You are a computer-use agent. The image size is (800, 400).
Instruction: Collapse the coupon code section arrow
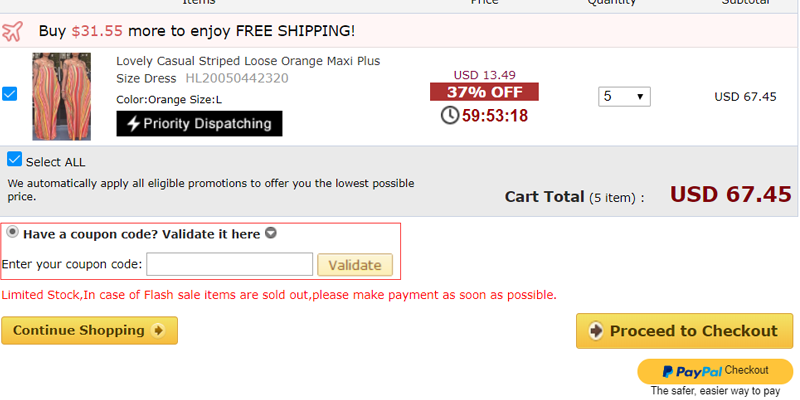coord(271,233)
